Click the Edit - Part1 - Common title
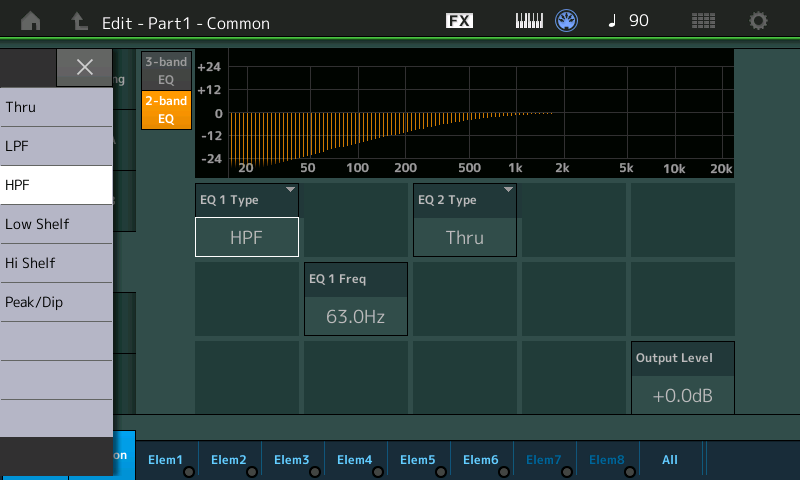 pos(186,23)
